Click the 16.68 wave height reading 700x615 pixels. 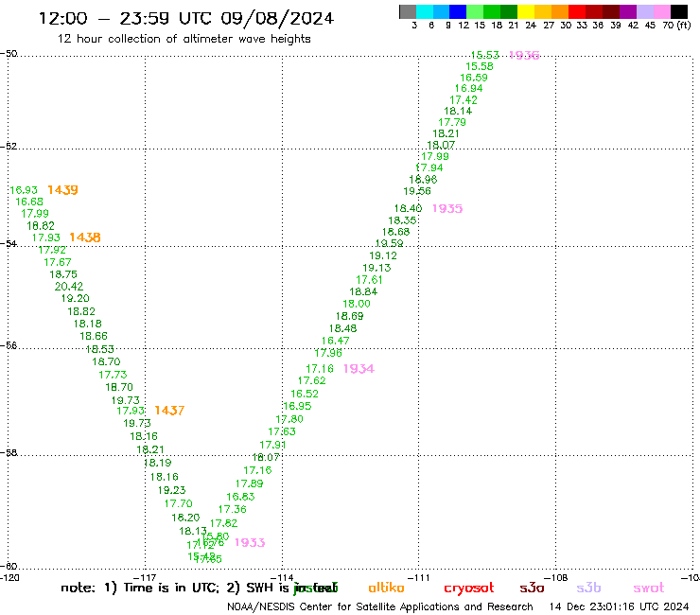pyautogui.click(x=29, y=202)
